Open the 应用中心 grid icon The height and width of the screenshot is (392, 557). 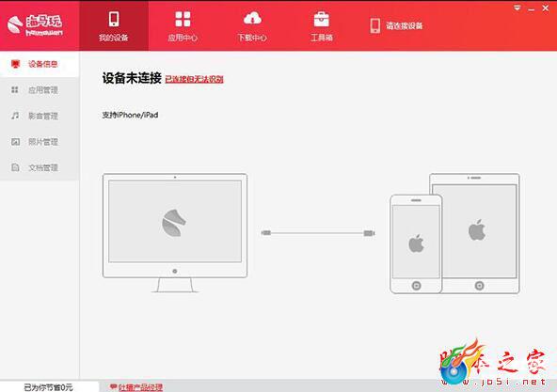coord(183,19)
